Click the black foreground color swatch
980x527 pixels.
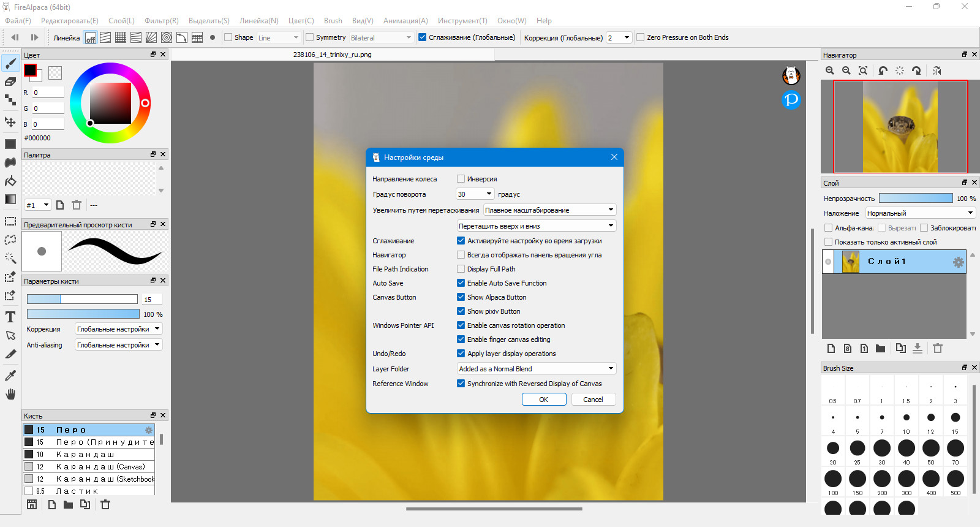(30, 70)
